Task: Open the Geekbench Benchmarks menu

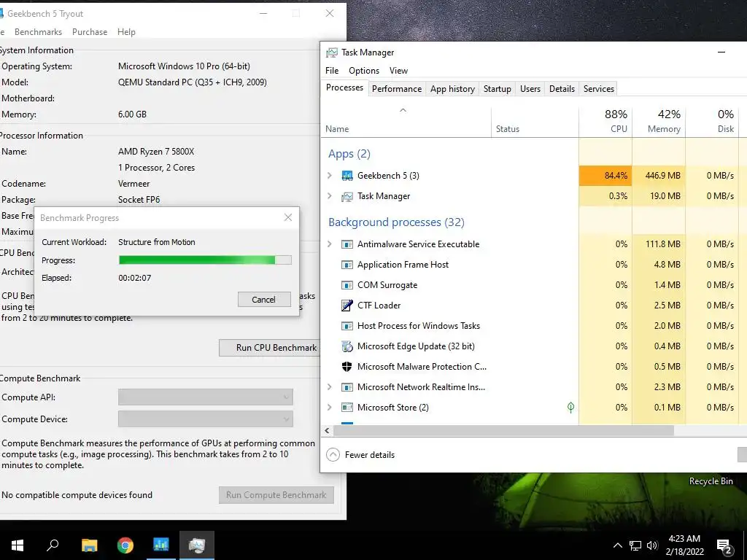Action: pos(38,32)
